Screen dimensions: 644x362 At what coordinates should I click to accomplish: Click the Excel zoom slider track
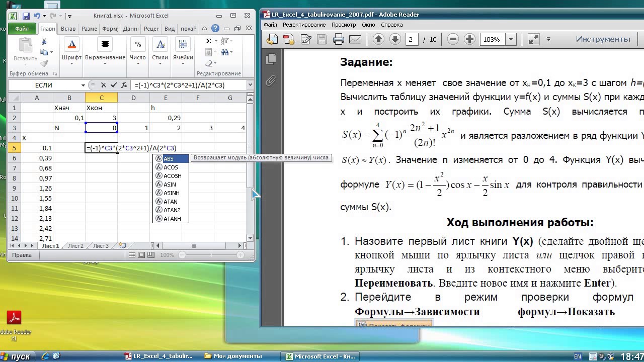tap(211, 255)
